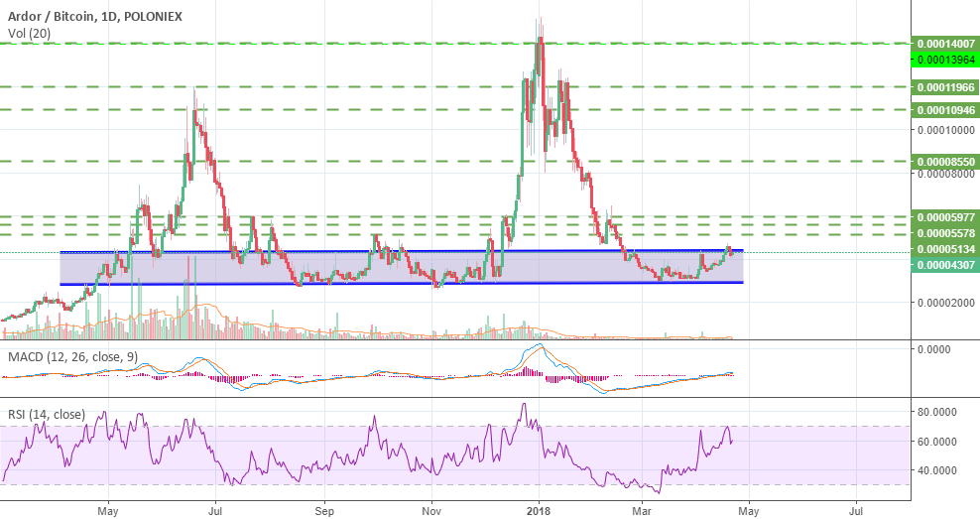Select the shaded blue rectangle support zone
Viewport: 980px width, 519px height.
pyautogui.click(x=402, y=267)
